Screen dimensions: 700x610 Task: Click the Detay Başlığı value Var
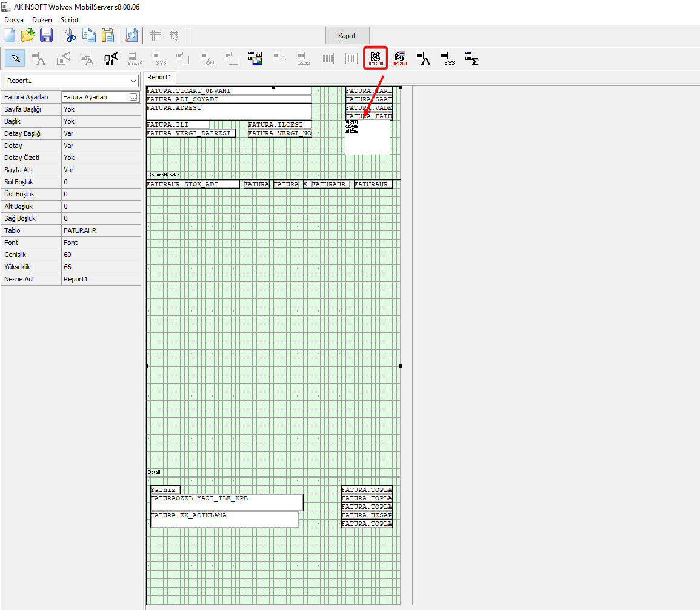coord(101,133)
